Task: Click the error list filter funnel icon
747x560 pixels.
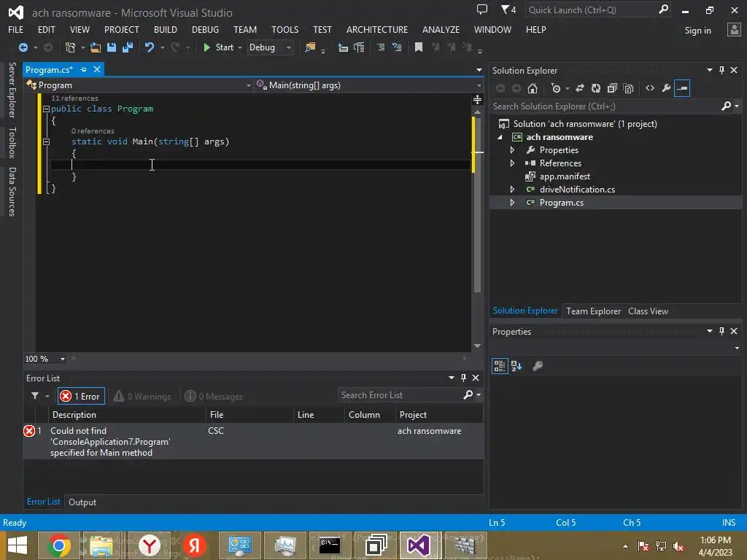Action: [x=35, y=396]
